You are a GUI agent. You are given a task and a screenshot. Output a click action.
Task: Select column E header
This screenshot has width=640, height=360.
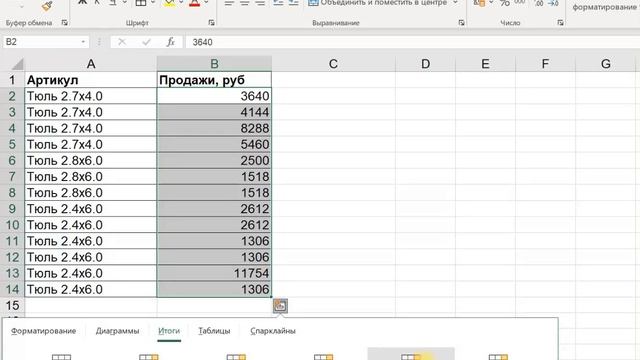pos(485,64)
